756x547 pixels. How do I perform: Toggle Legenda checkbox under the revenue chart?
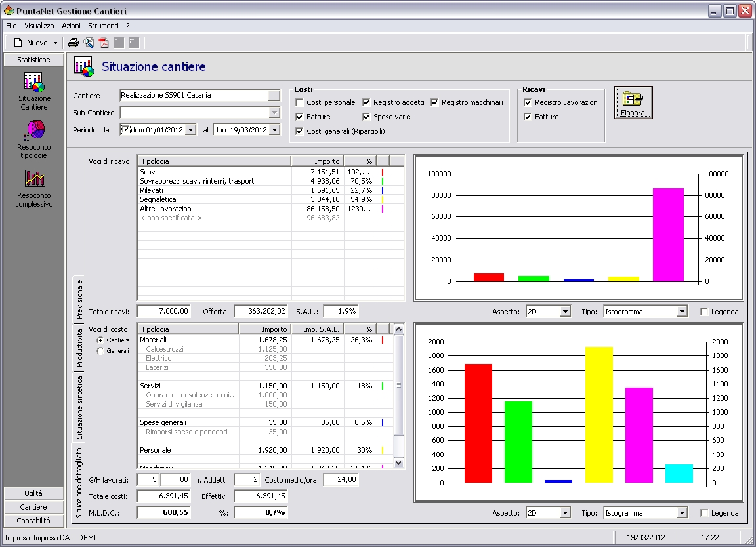click(x=704, y=312)
